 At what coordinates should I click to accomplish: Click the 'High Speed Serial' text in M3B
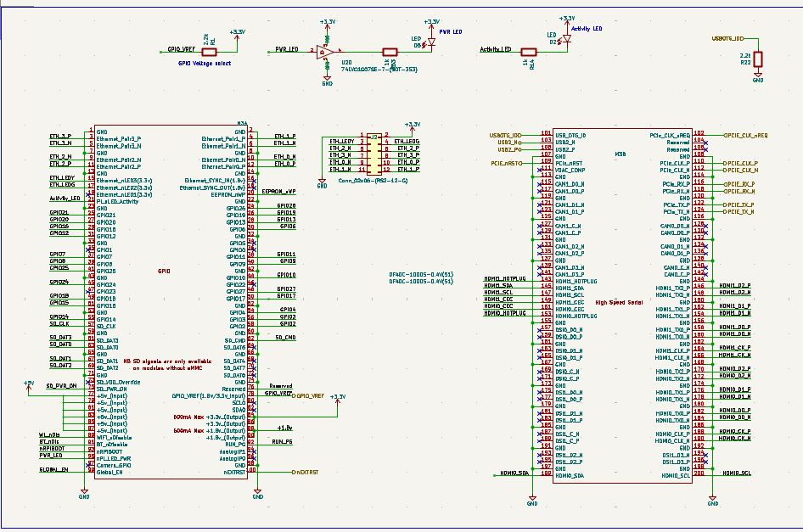(x=618, y=302)
